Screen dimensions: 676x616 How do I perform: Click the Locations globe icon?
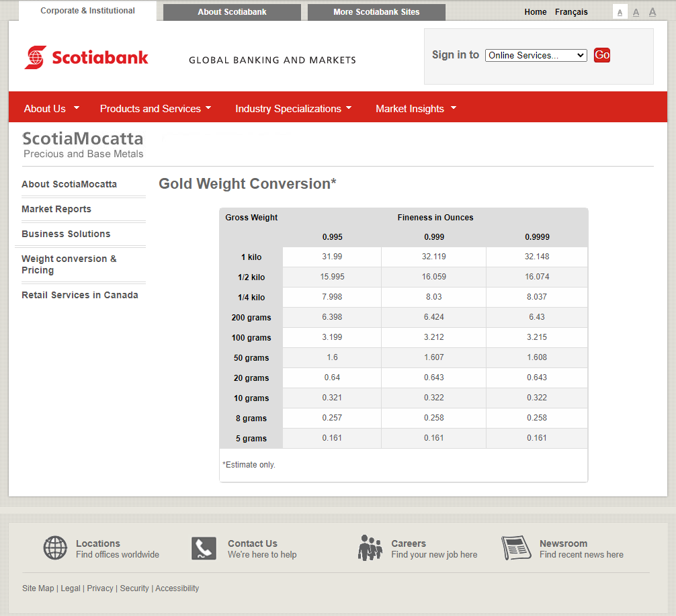(x=55, y=548)
